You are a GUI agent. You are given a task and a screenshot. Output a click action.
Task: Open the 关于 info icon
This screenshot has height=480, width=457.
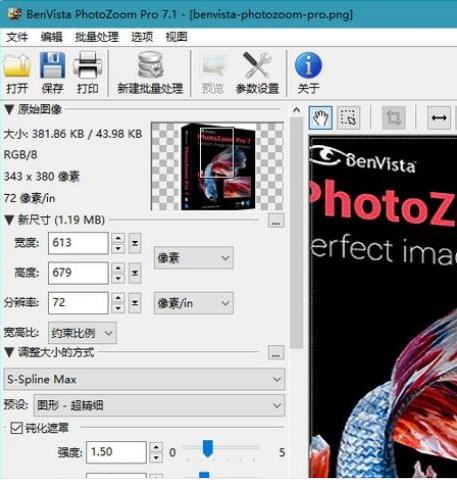click(308, 73)
